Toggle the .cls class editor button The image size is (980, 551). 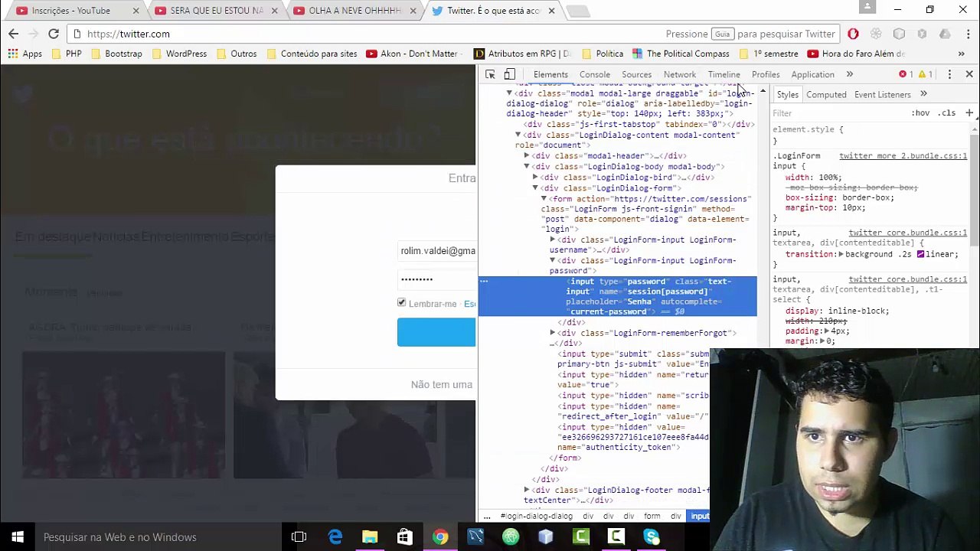pos(948,113)
